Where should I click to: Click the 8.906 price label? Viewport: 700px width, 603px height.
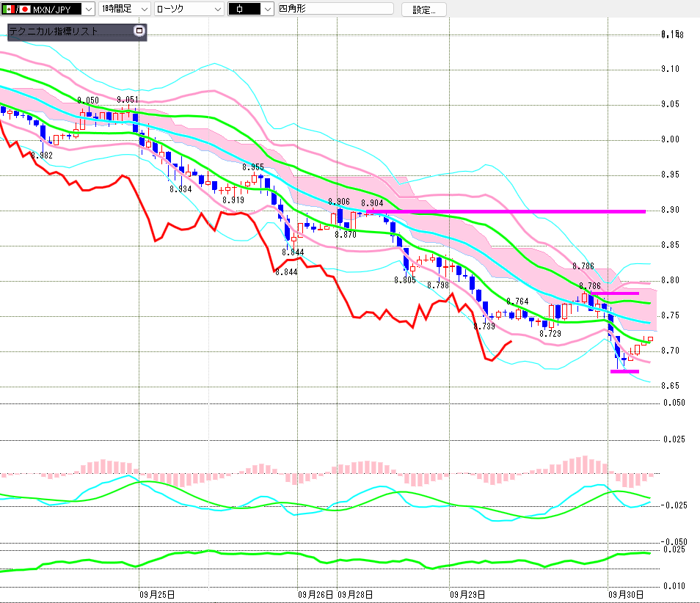click(x=339, y=202)
